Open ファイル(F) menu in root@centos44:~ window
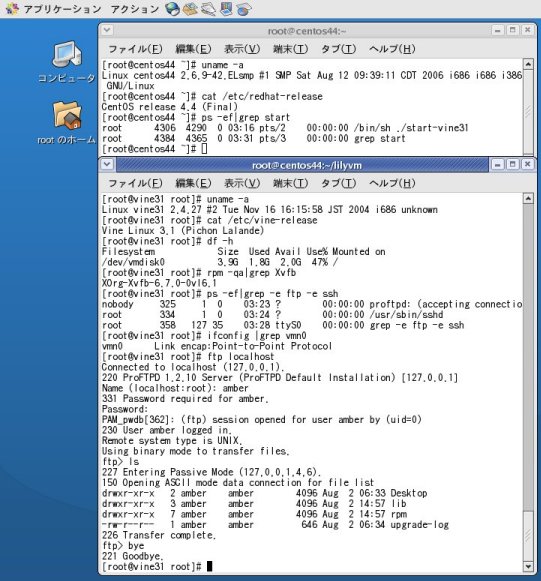Viewport: 541px width, 581px height. tap(135, 49)
